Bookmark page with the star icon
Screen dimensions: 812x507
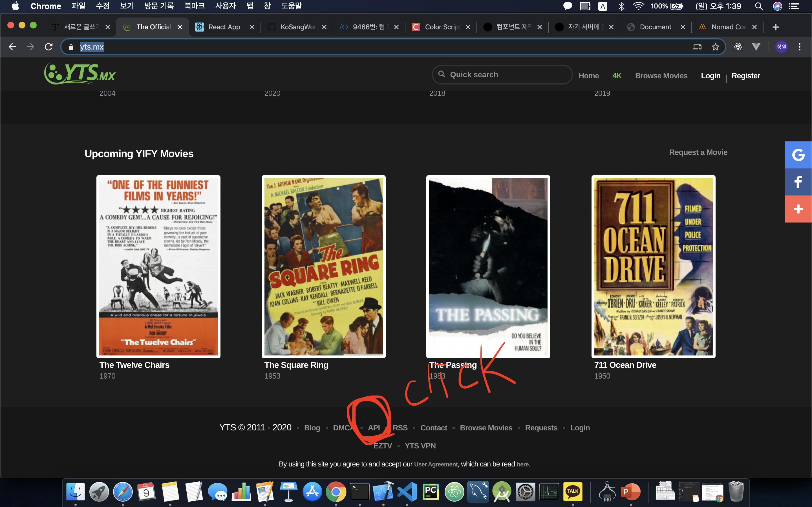click(x=715, y=46)
